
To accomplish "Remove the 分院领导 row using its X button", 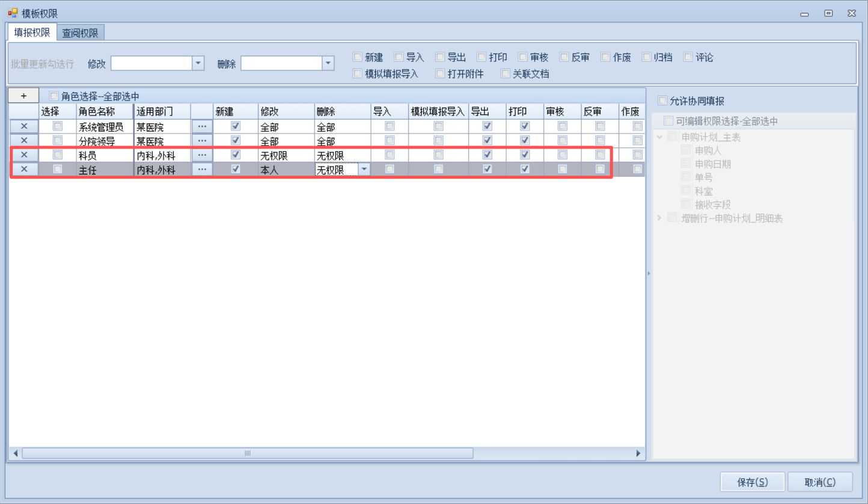I will [24, 141].
